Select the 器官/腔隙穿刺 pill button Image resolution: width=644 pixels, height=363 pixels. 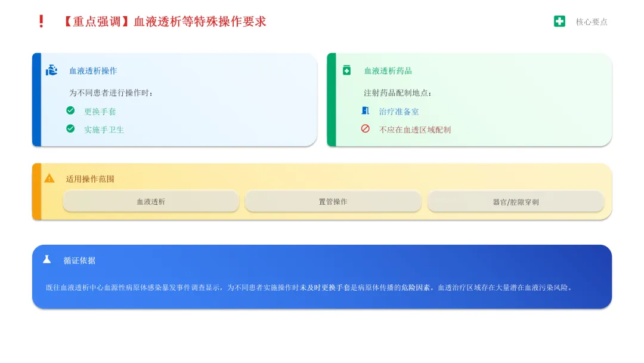[515, 201]
